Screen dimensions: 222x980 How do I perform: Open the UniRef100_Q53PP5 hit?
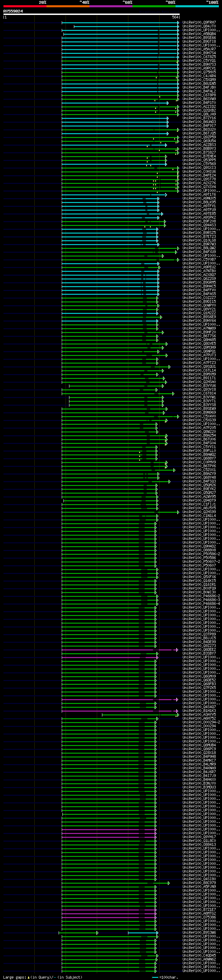199,160
